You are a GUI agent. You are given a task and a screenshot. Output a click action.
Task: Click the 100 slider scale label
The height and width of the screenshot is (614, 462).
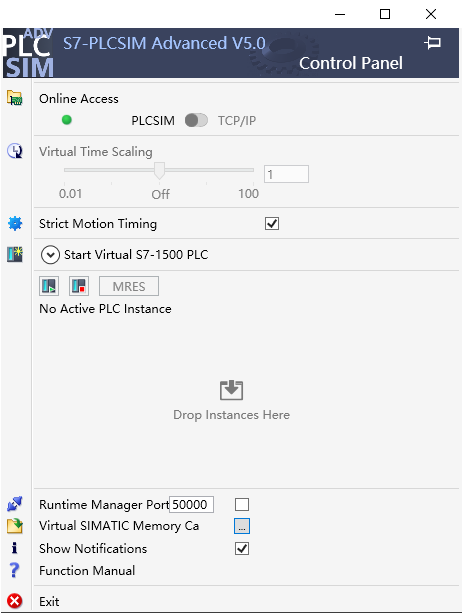point(249,193)
